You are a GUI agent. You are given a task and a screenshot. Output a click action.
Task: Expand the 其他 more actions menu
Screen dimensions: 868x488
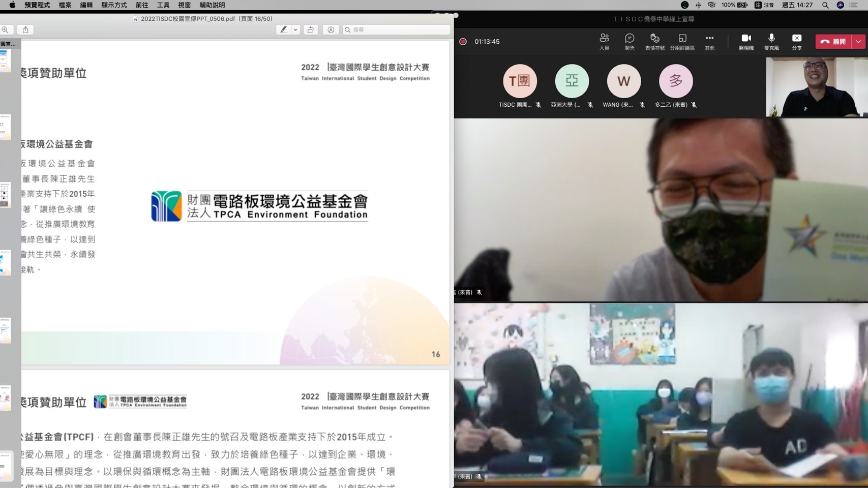[x=709, y=41]
